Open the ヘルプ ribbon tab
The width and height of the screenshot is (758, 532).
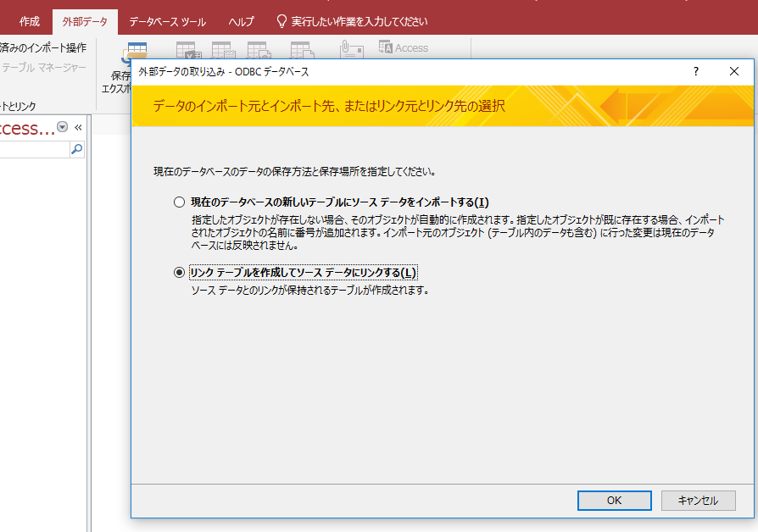coord(241,21)
